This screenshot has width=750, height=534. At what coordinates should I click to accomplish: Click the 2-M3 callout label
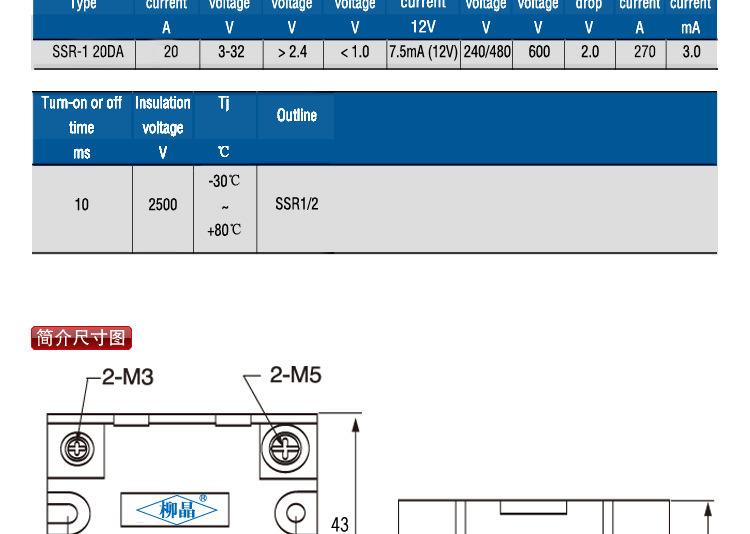tap(126, 378)
